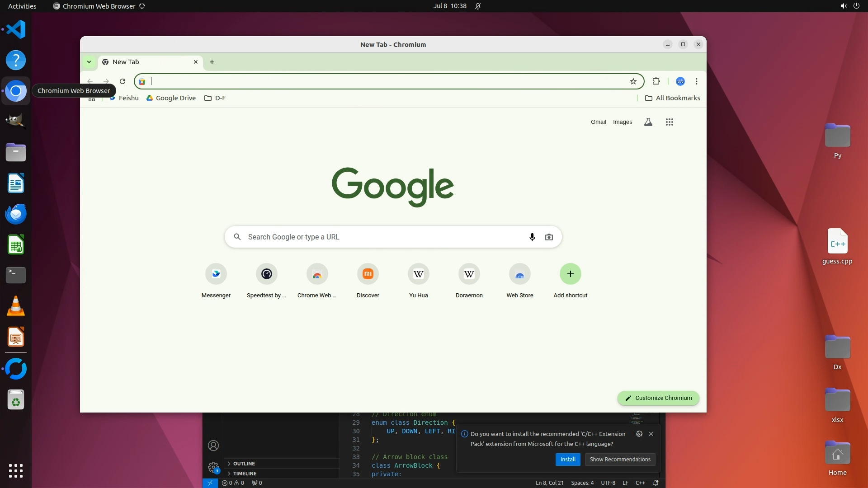Open the Speedtest shortcut tile

266,274
